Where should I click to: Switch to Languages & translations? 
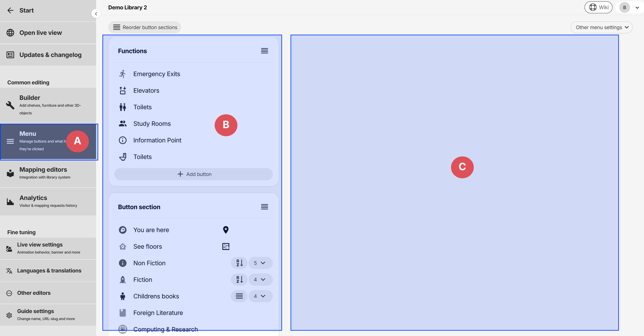click(49, 271)
